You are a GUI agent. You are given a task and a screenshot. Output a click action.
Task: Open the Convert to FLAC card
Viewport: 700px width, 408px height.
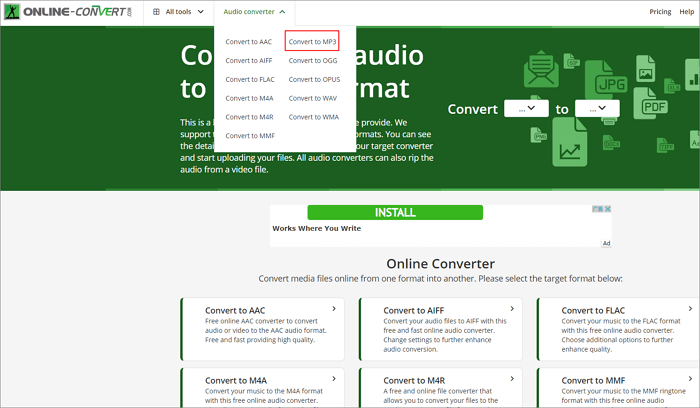(618, 329)
